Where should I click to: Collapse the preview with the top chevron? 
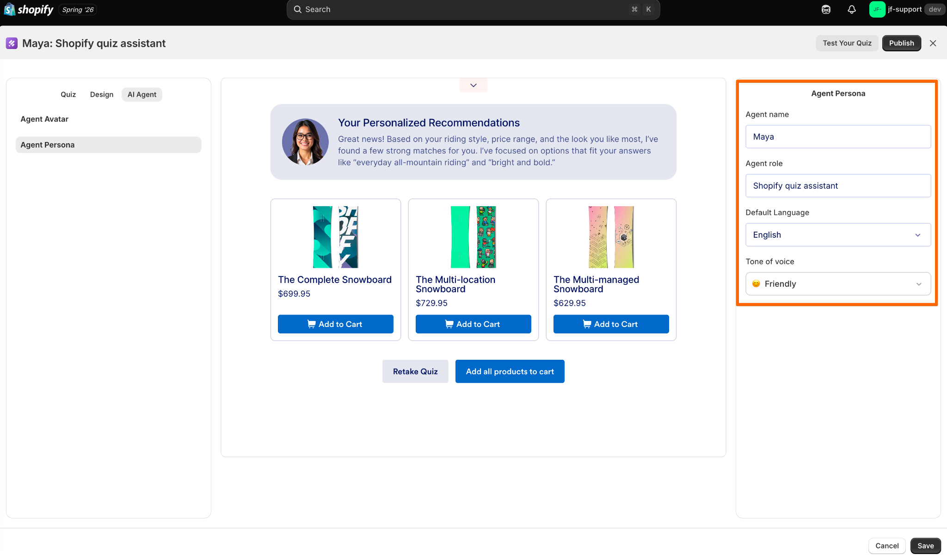coord(473,85)
